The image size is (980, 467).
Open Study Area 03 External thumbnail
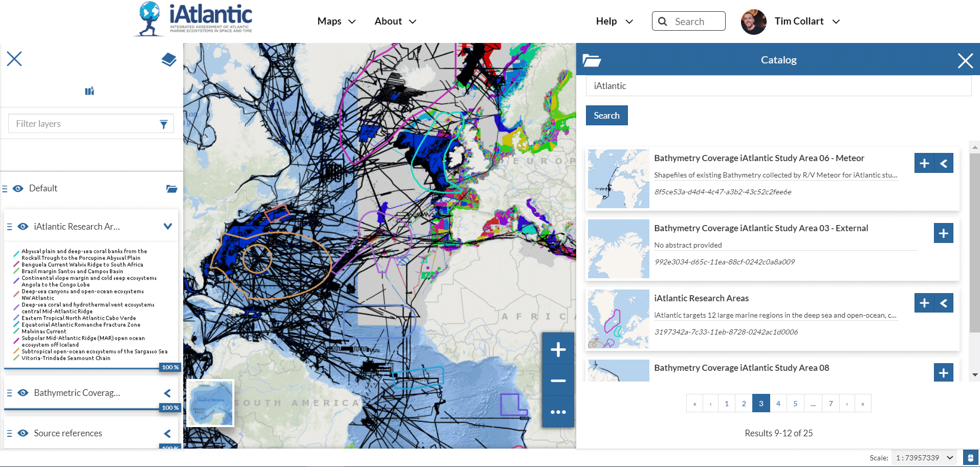(x=619, y=249)
